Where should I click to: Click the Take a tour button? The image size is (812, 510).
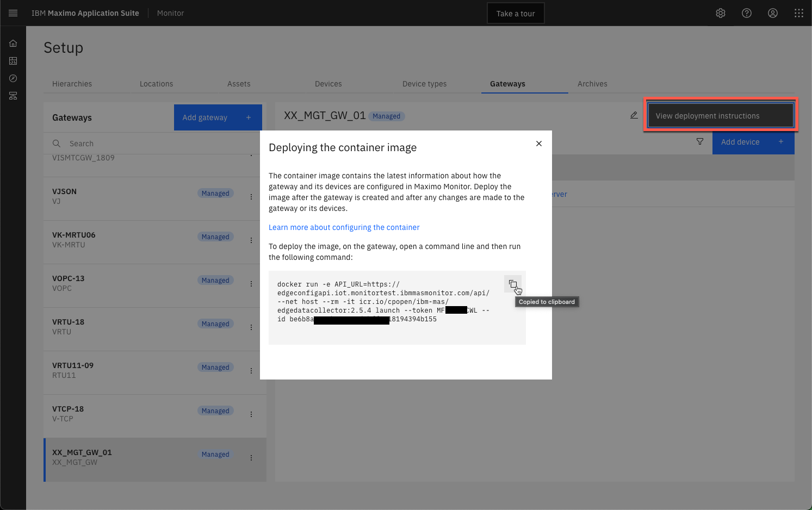(x=516, y=14)
